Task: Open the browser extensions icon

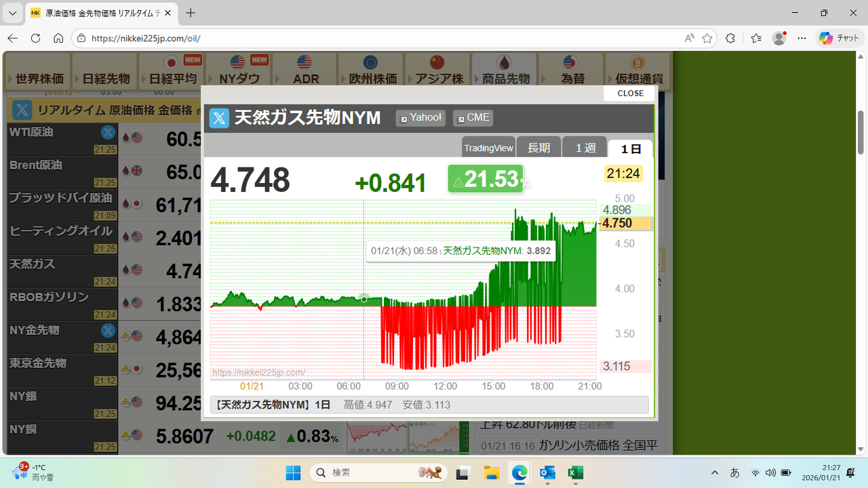Action: tap(730, 39)
